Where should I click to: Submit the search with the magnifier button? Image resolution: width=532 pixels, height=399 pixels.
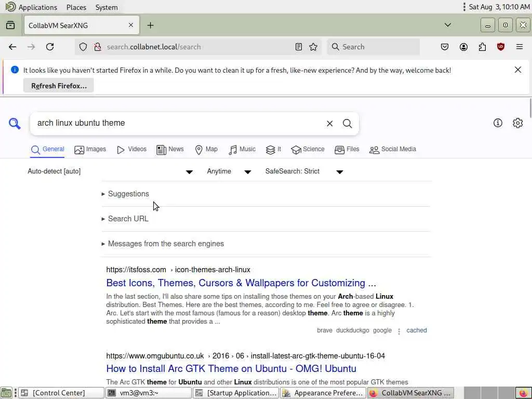[347, 124]
